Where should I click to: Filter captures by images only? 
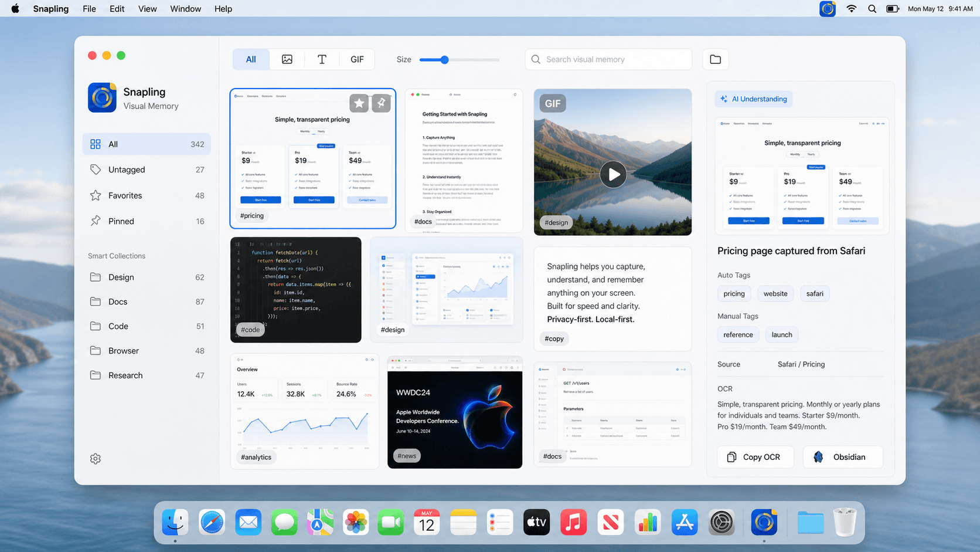click(287, 59)
